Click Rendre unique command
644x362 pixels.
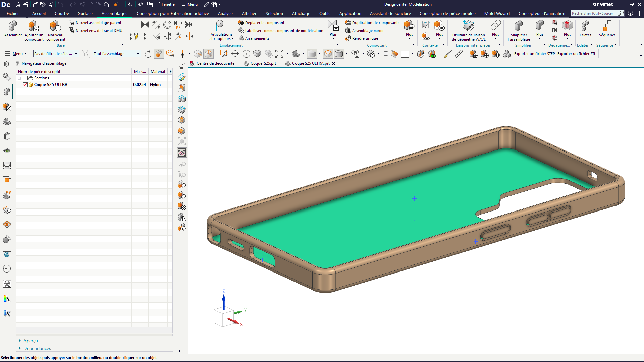coord(362,38)
